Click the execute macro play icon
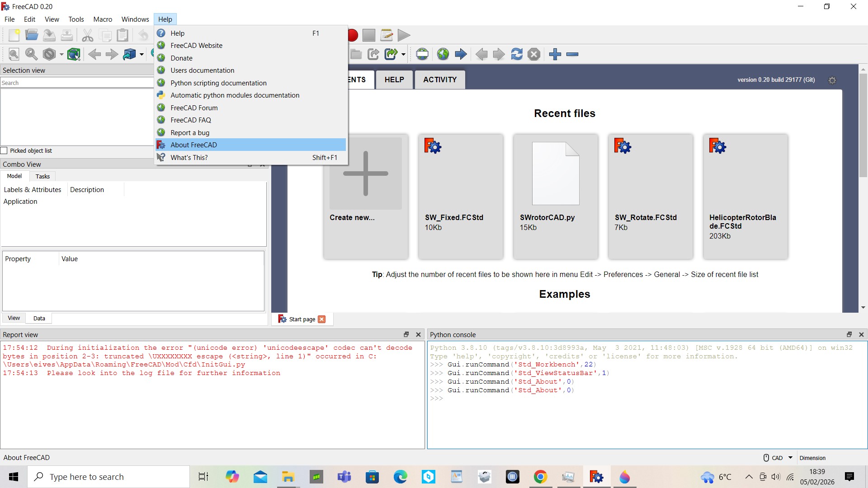 click(404, 35)
